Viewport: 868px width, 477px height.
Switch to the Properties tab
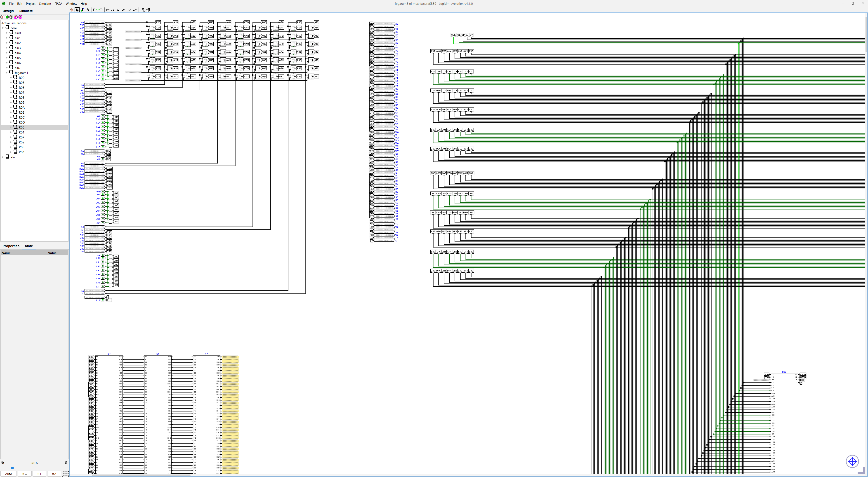click(11, 246)
